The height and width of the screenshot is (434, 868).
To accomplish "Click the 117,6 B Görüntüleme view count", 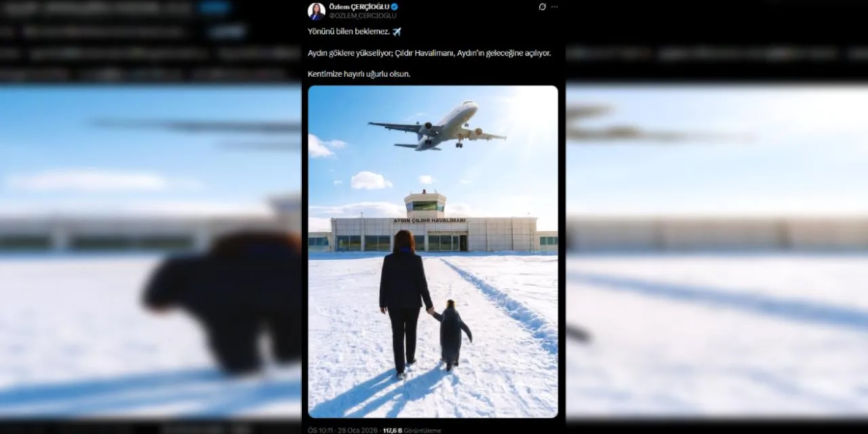I will click(412, 430).
